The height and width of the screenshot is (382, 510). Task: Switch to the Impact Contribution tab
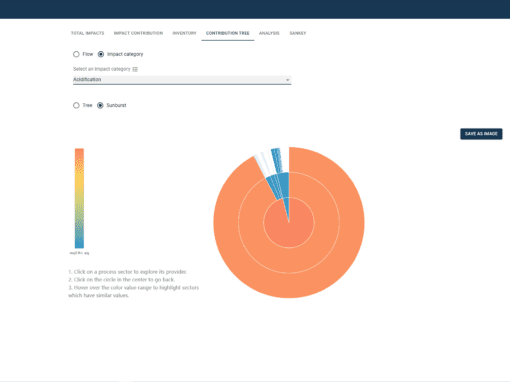(138, 33)
